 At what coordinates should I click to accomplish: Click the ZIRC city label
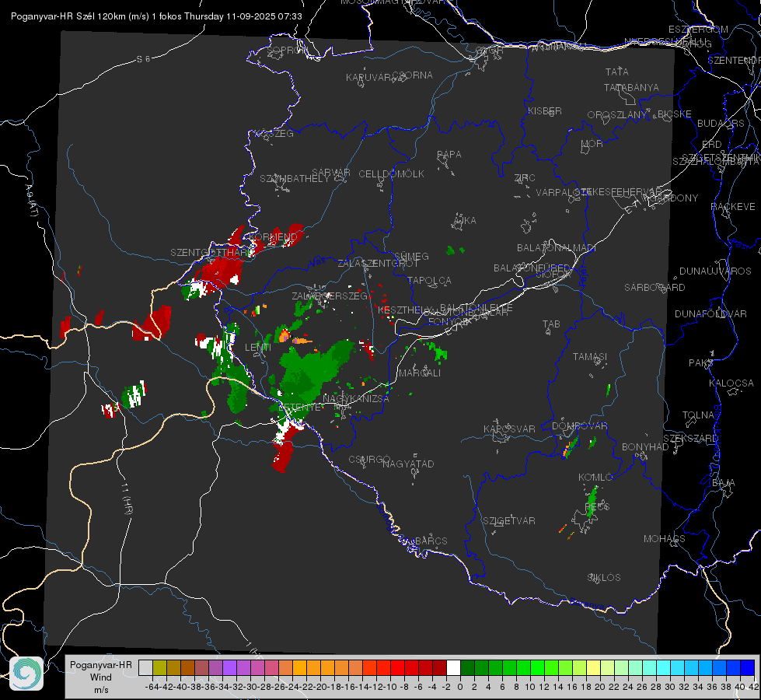pyautogui.click(x=525, y=178)
